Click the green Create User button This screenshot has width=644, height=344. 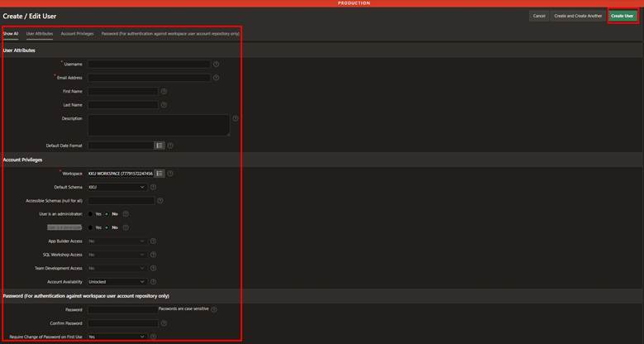pyautogui.click(x=623, y=16)
